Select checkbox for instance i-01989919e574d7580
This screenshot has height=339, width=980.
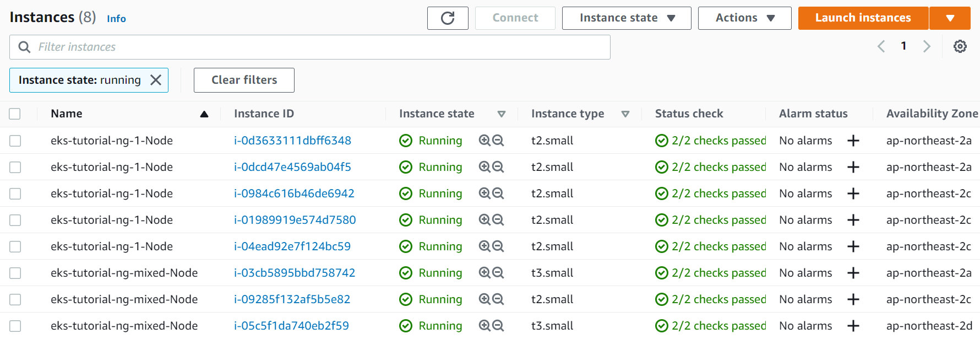pos(15,220)
